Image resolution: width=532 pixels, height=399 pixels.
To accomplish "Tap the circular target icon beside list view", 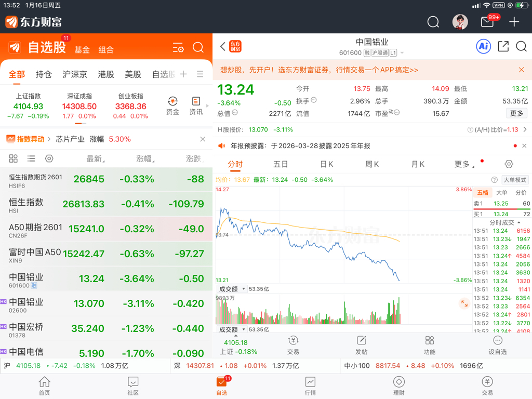I will 49,158.
